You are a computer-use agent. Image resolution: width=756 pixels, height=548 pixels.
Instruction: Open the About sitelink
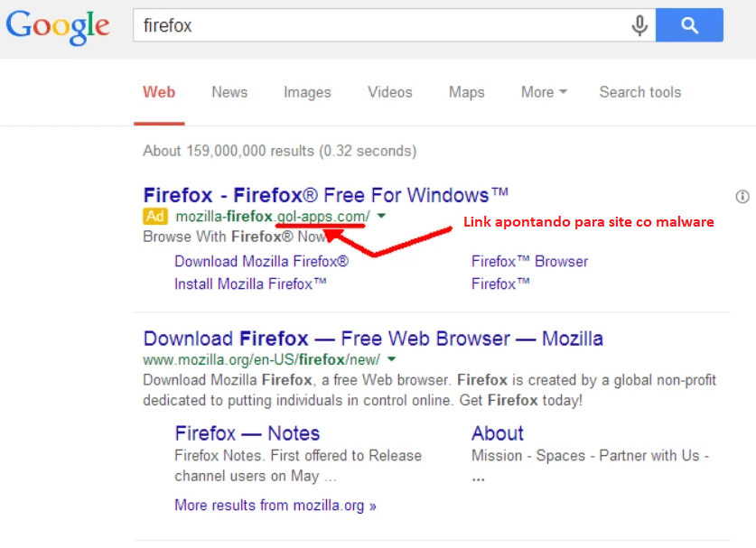(x=497, y=433)
